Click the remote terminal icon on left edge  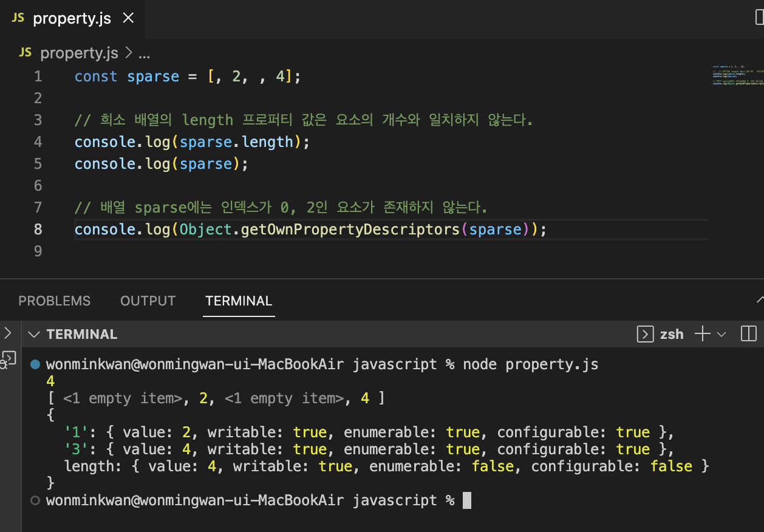(9, 359)
